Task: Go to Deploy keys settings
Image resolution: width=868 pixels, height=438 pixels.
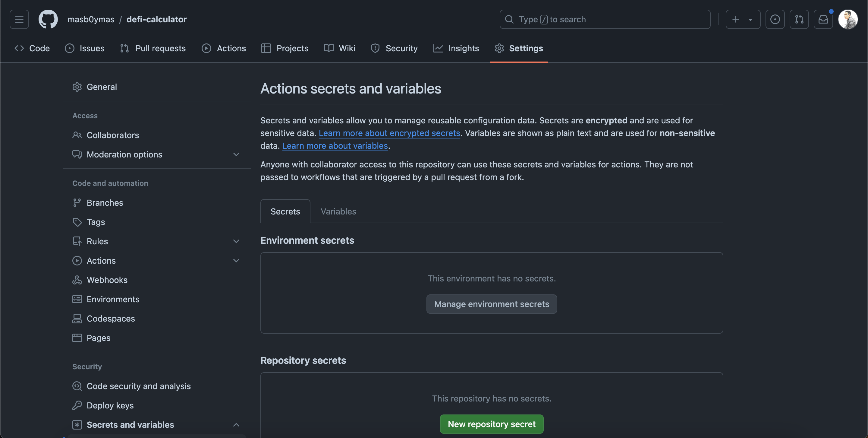Action: click(110, 405)
